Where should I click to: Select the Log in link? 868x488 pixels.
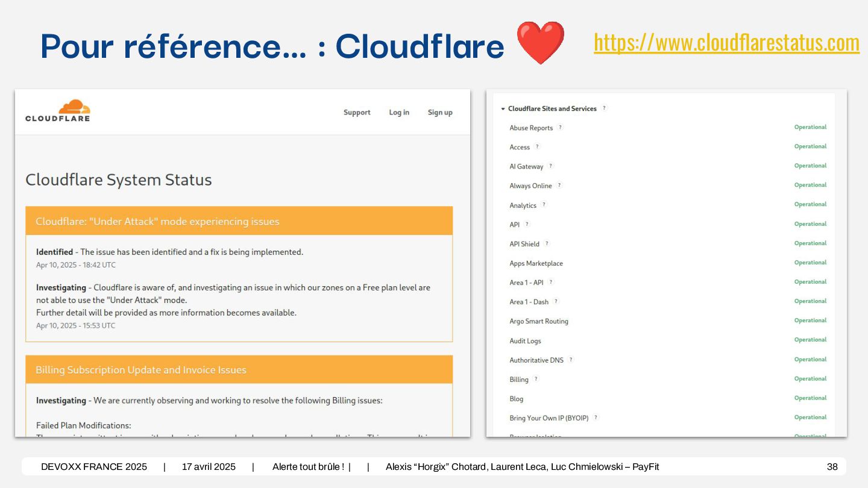[x=399, y=113]
